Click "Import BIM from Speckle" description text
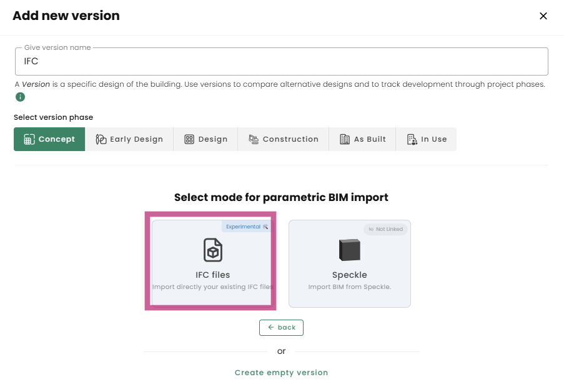Screen dimensions: 564x392 (350, 287)
